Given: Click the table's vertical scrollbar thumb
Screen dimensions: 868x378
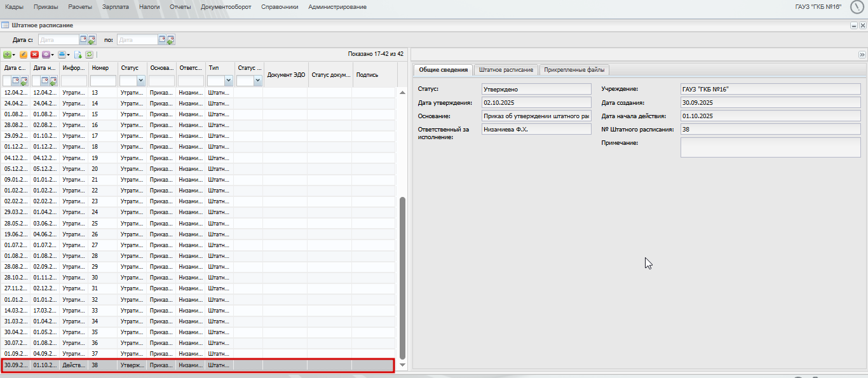Looking at the screenshot, I should (402, 278).
